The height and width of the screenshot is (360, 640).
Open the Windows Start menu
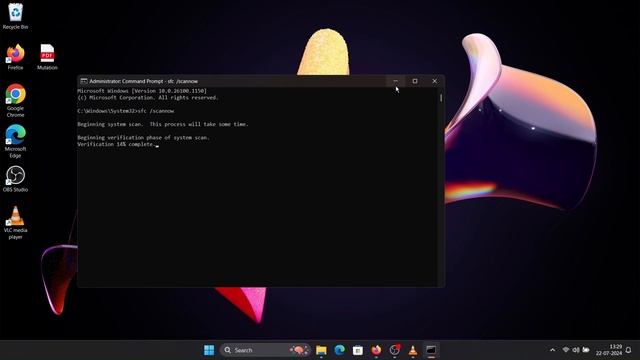click(x=209, y=350)
